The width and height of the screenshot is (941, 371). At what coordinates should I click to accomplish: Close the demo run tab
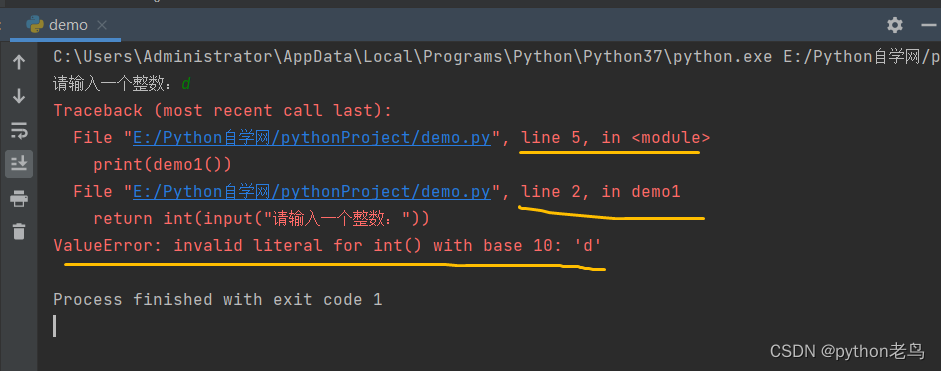(102, 25)
